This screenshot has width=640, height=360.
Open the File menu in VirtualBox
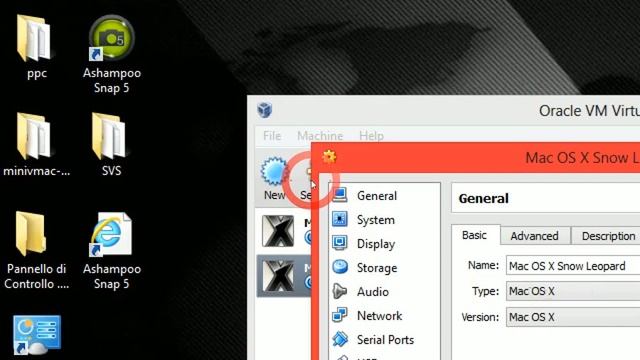(x=272, y=136)
